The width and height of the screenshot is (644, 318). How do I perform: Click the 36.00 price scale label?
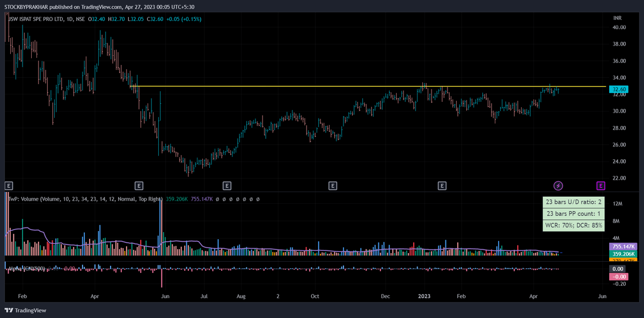coord(619,61)
